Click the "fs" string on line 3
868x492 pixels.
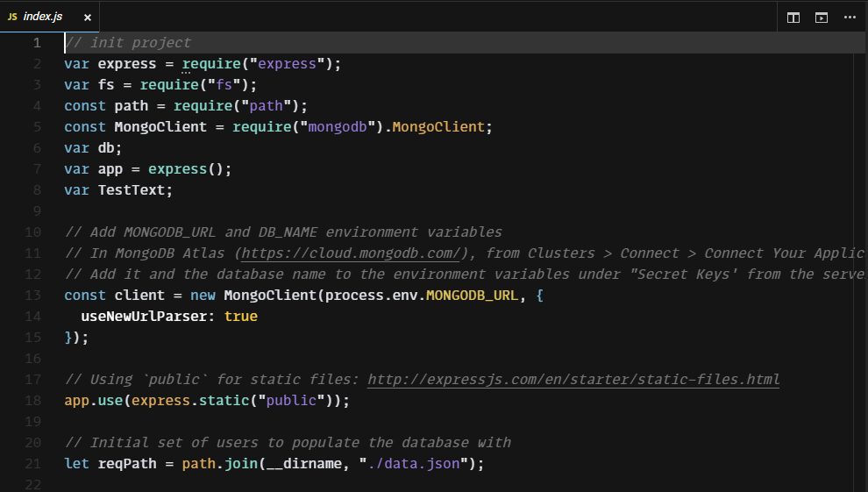pos(224,85)
